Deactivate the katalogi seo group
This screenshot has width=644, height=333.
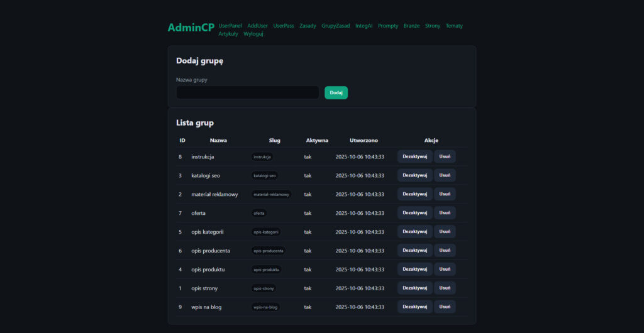click(414, 175)
